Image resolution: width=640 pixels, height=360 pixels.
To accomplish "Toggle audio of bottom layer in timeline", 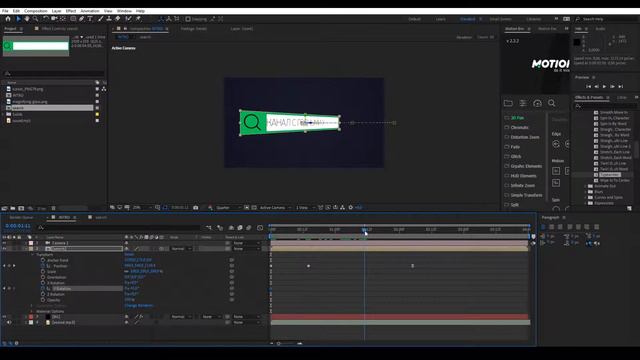I will click(9, 322).
